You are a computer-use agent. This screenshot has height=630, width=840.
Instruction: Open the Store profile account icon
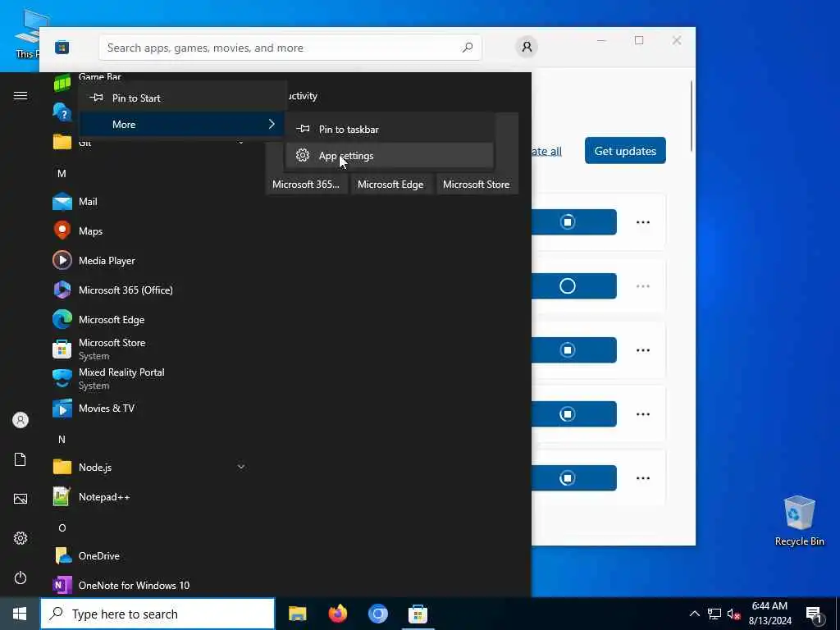click(527, 47)
